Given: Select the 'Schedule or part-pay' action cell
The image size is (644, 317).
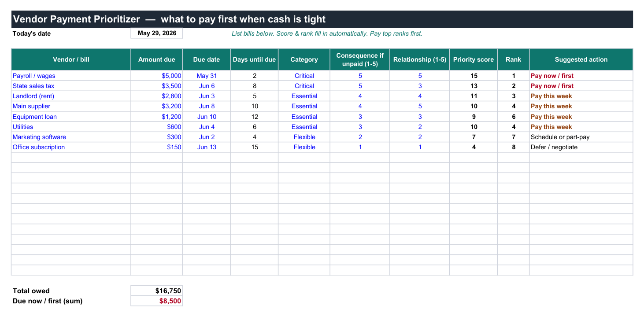Looking at the screenshot, I should click(581, 137).
